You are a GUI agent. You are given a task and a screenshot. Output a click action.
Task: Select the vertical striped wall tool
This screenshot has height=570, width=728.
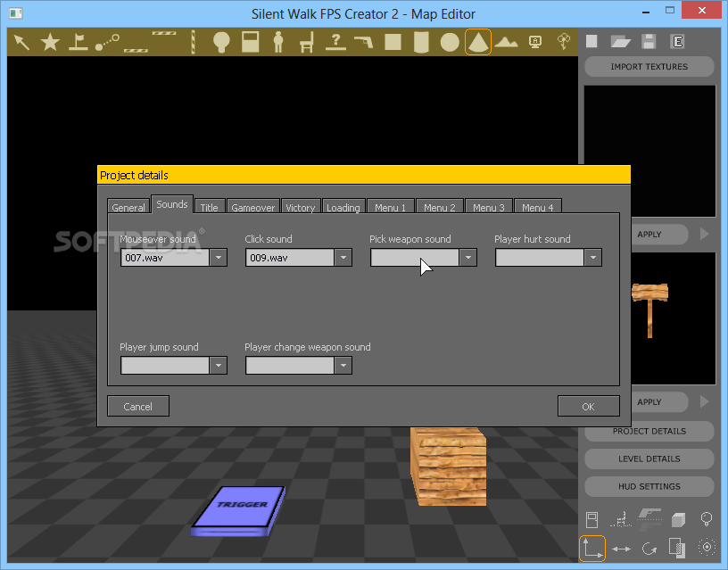click(x=193, y=42)
